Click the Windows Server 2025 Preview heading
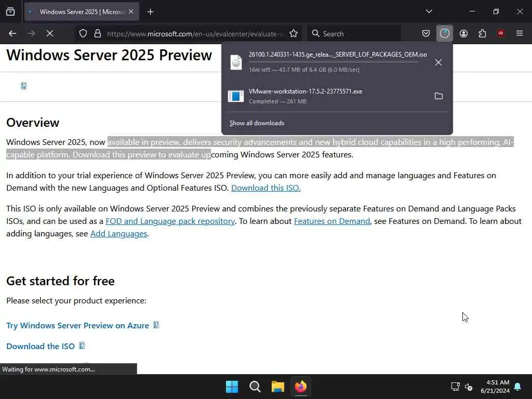This screenshot has height=399, width=532. (x=109, y=55)
